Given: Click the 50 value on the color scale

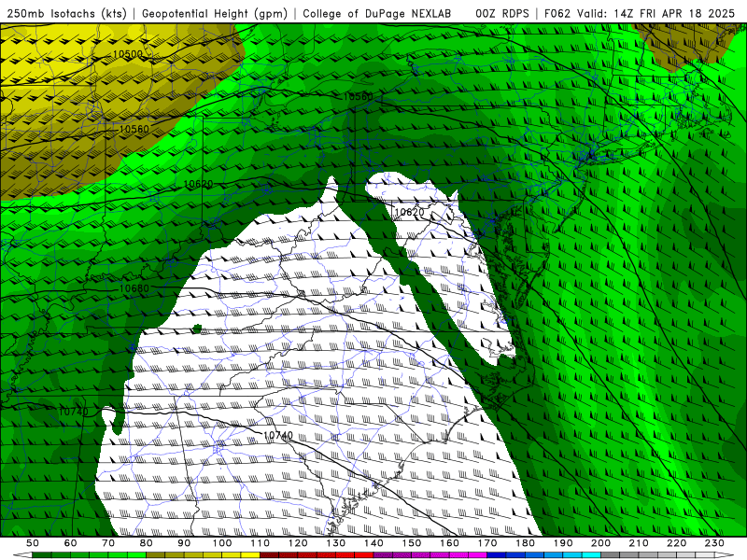Looking at the screenshot, I should pos(33,543).
